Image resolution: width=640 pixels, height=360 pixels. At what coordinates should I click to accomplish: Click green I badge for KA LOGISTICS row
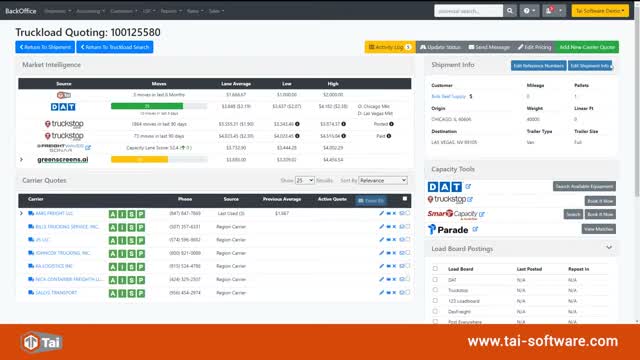122,267
